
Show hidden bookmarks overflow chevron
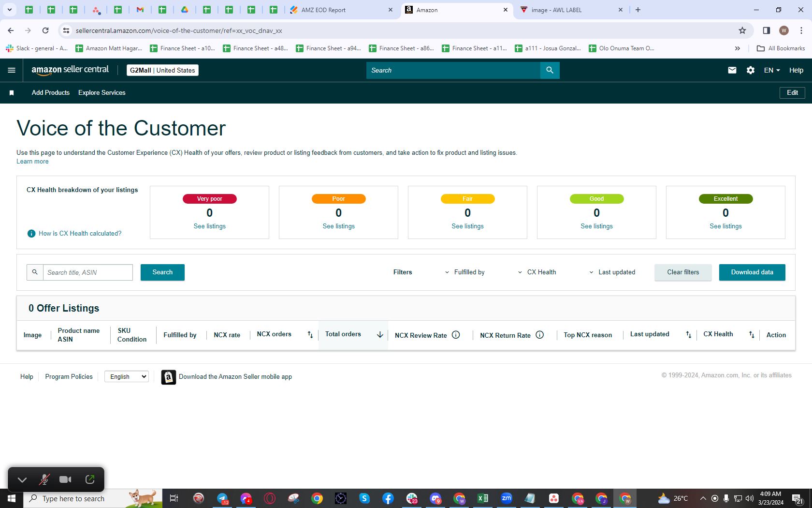click(x=738, y=48)
